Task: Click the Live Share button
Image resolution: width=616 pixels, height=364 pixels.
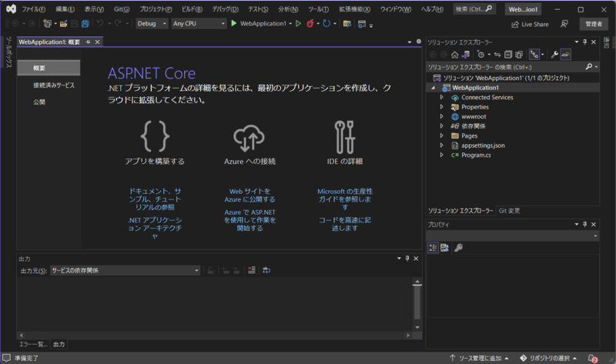Action: [x=530, y=25]
